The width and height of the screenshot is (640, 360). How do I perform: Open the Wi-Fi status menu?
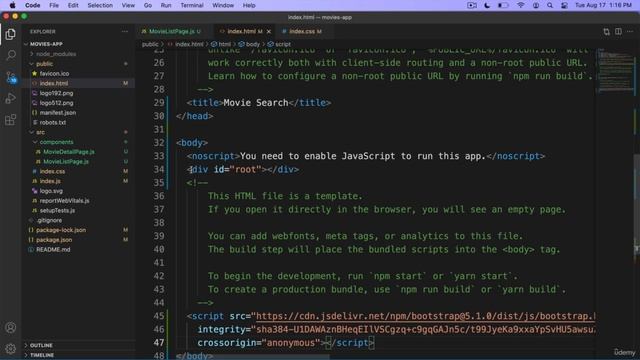click(520, 5)
